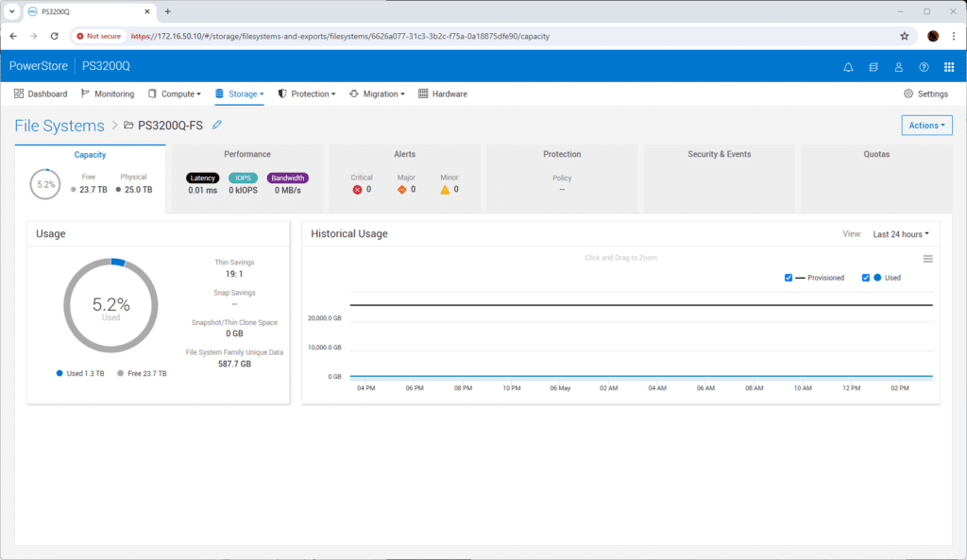Open the jobs icon in header
This screenshot has width=967, height=560.
tap(874, 67)
